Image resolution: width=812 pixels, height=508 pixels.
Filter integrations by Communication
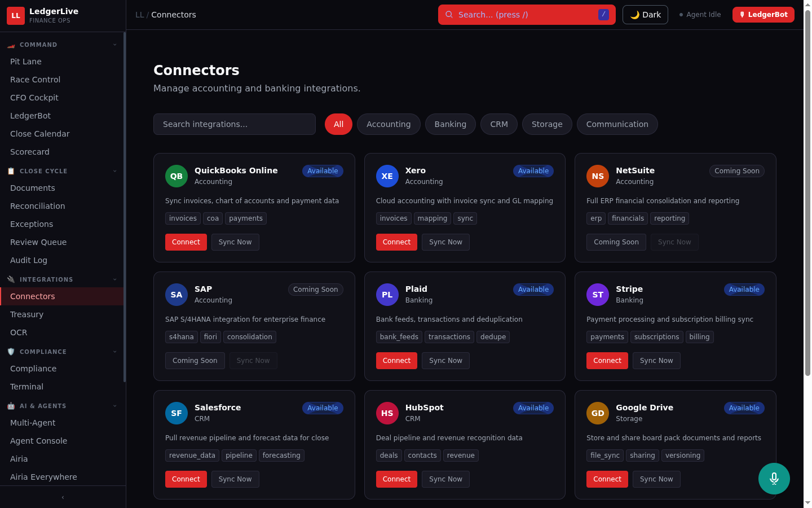(617, 124)
